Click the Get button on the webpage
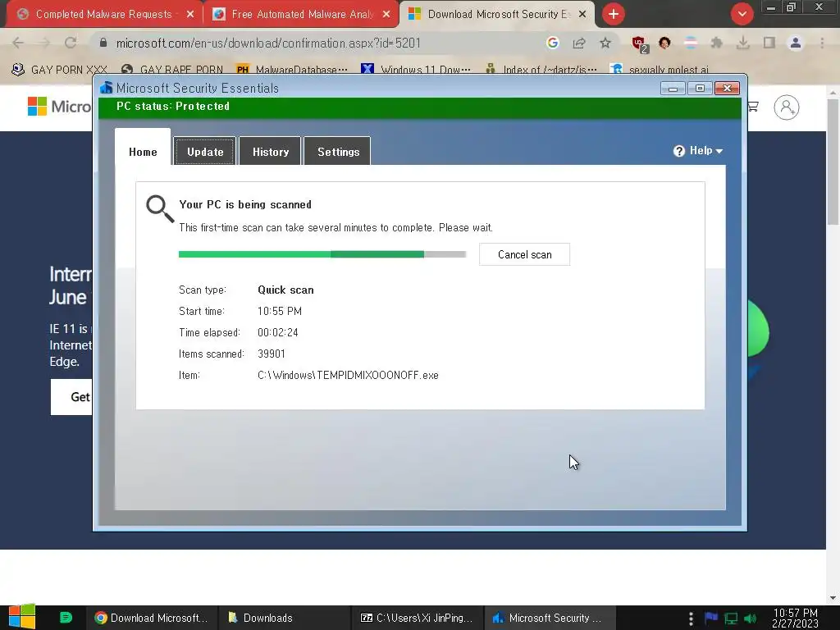 tap(72, 397)
